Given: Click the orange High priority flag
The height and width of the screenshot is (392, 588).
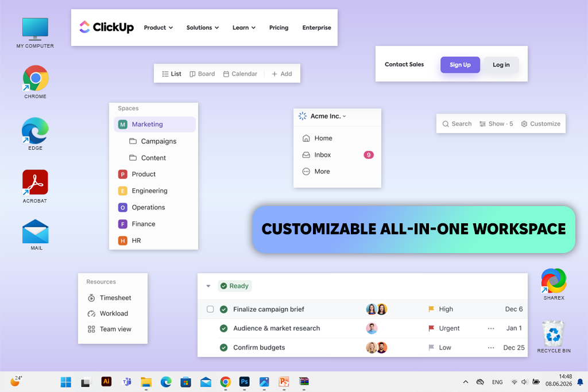Looking at the screenshot, I should 431,309.
